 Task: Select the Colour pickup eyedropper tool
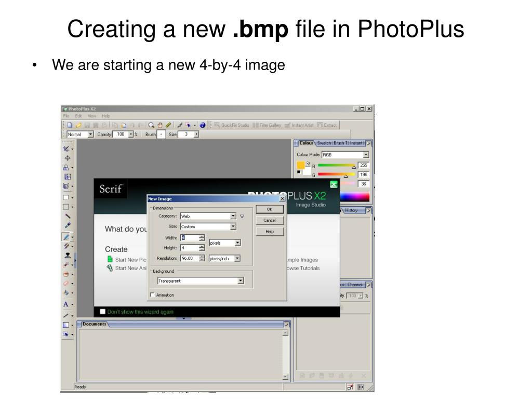pos(68,225)
